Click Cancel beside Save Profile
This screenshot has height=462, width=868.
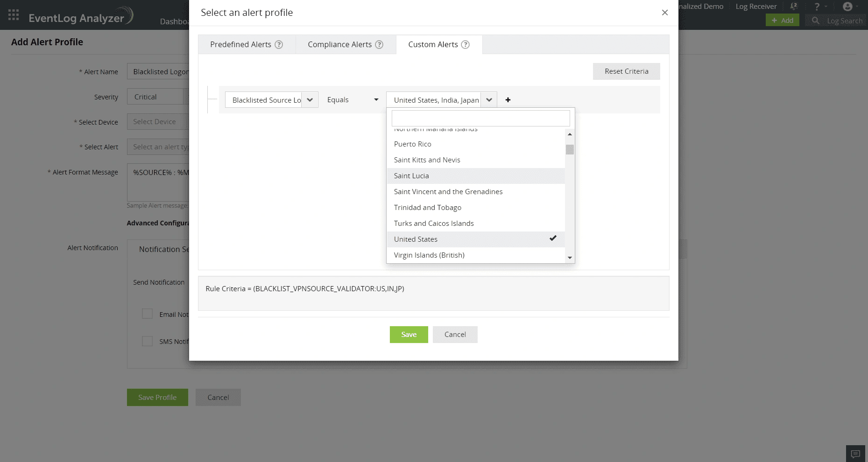[218, 398]
